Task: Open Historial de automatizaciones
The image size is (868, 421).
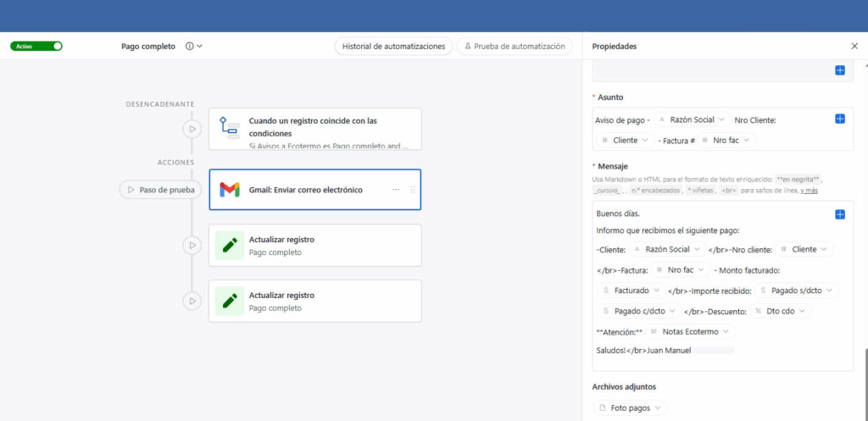Action: click(392, 47)
